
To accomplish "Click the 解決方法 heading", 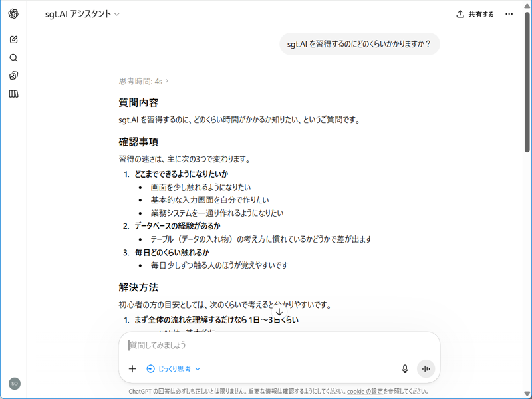I will point(138,288).
